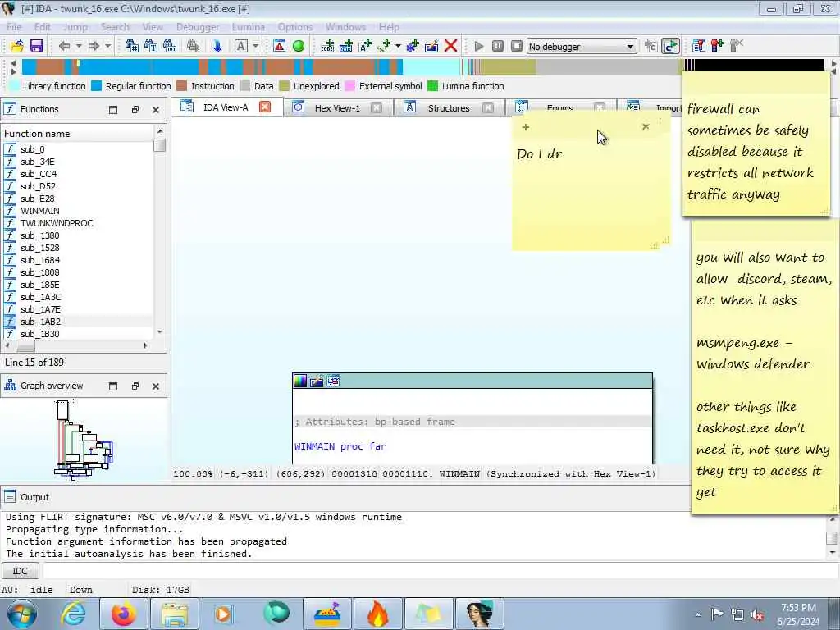
Task: Click the 'code' toolbar icon with a plus
Action: point(327,46)
